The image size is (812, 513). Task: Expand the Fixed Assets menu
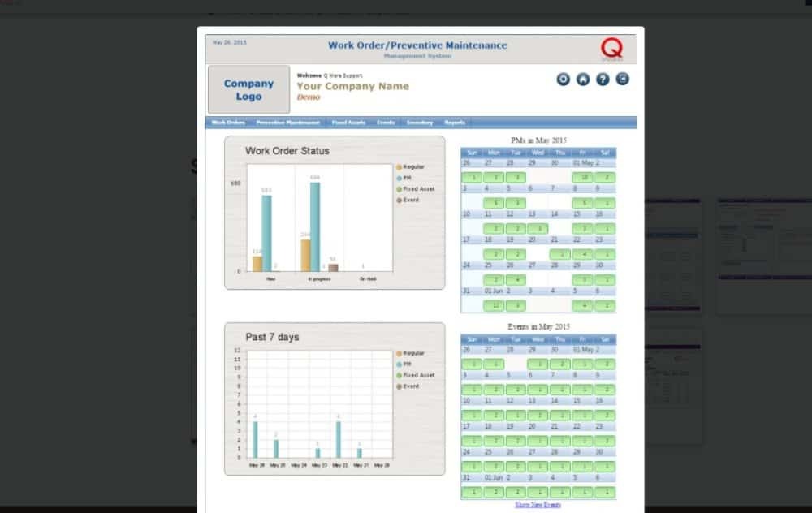348,123
